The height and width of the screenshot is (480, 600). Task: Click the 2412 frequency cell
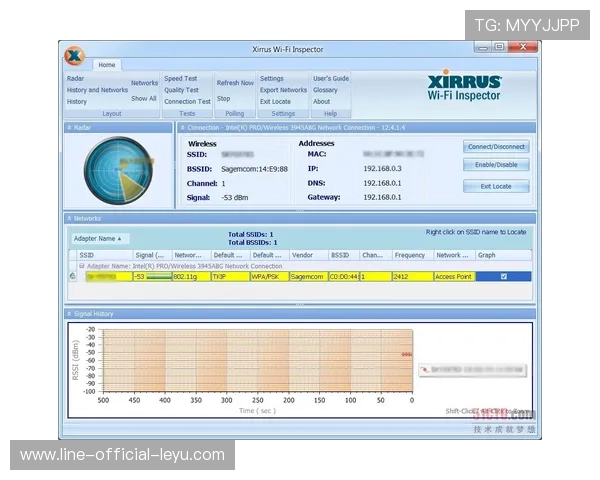[x=413, y=276]
